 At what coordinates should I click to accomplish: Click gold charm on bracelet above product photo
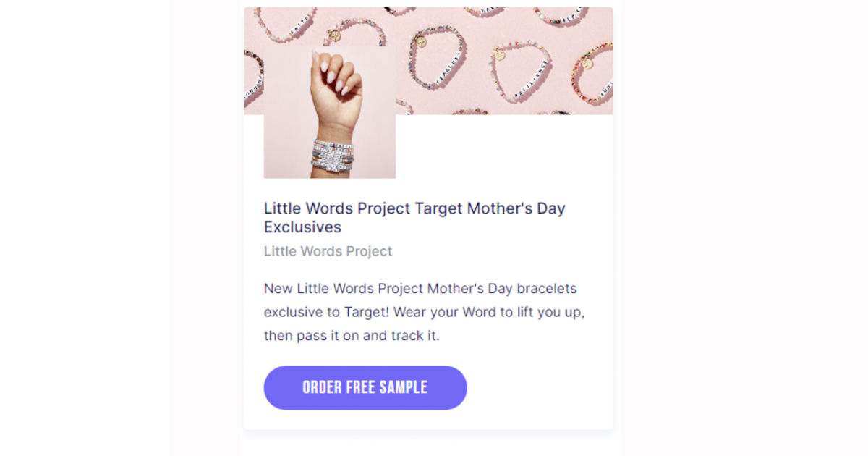pyautogui.click(x=334, y=35)
